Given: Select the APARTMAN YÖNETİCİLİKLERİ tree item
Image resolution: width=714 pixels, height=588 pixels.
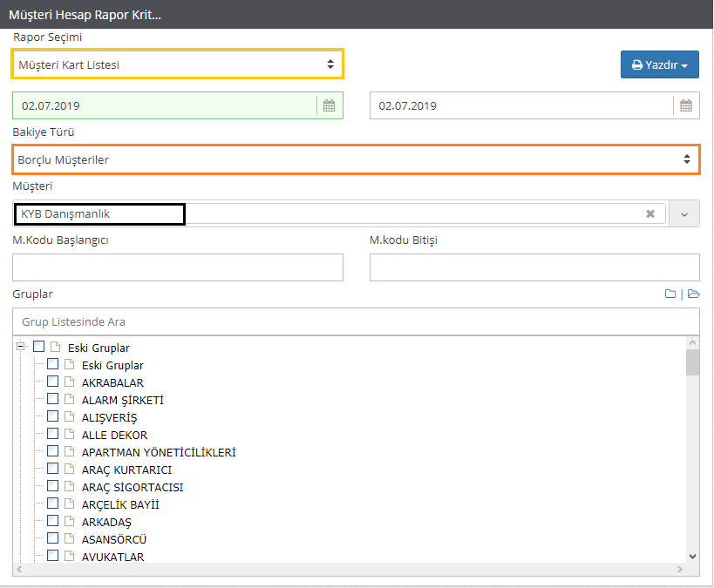Looking at the screenshot, I should (159, 452).
